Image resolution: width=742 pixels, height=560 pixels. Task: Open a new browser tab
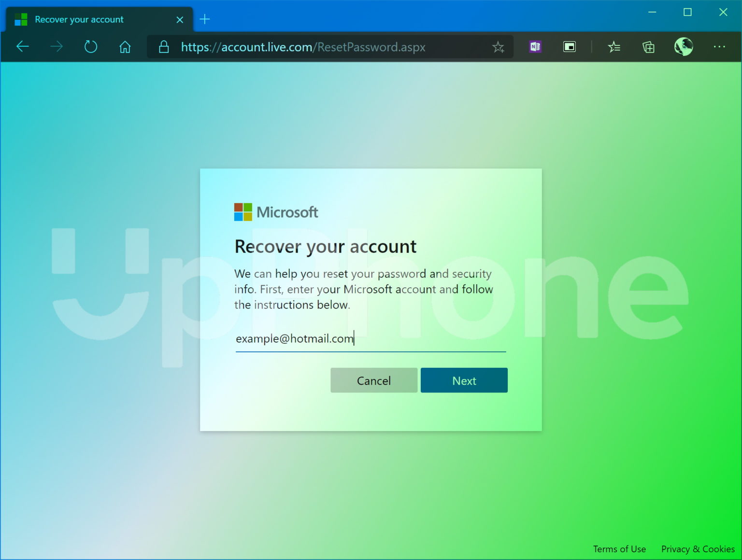click(205, 19)
